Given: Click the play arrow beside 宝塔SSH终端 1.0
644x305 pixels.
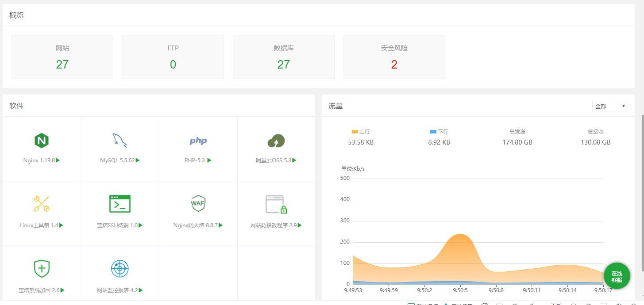Looking at the screenshot, I should [x=140, y=225].
